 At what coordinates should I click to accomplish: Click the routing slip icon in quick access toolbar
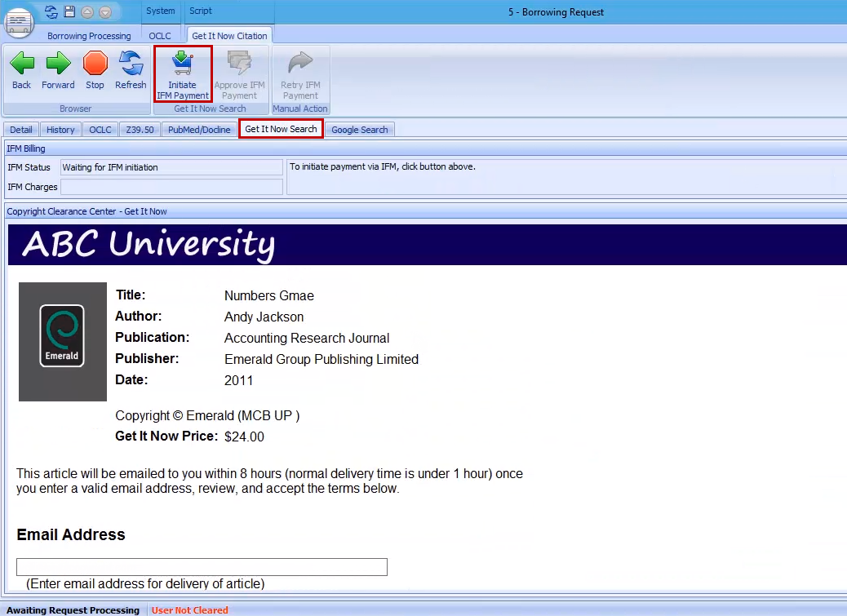51,11
